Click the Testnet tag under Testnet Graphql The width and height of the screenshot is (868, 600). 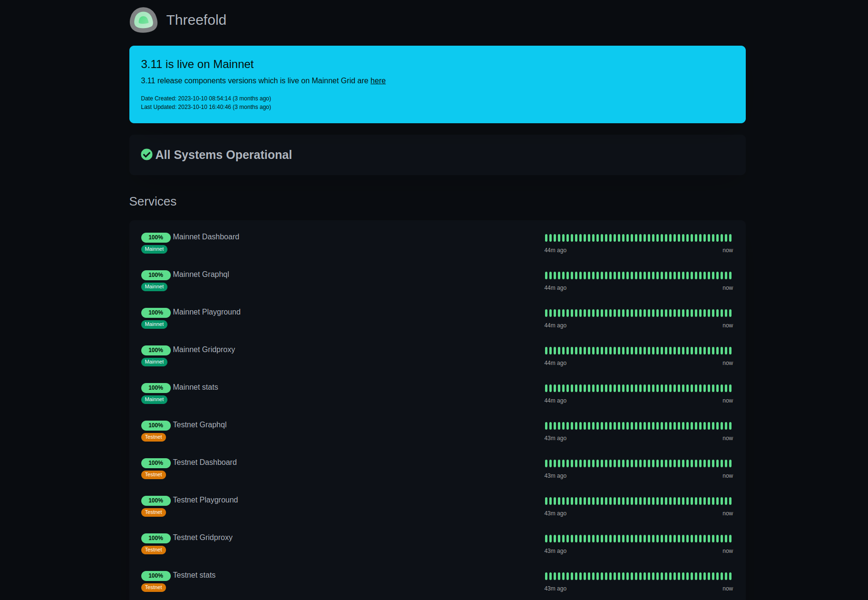pos(153,437)
